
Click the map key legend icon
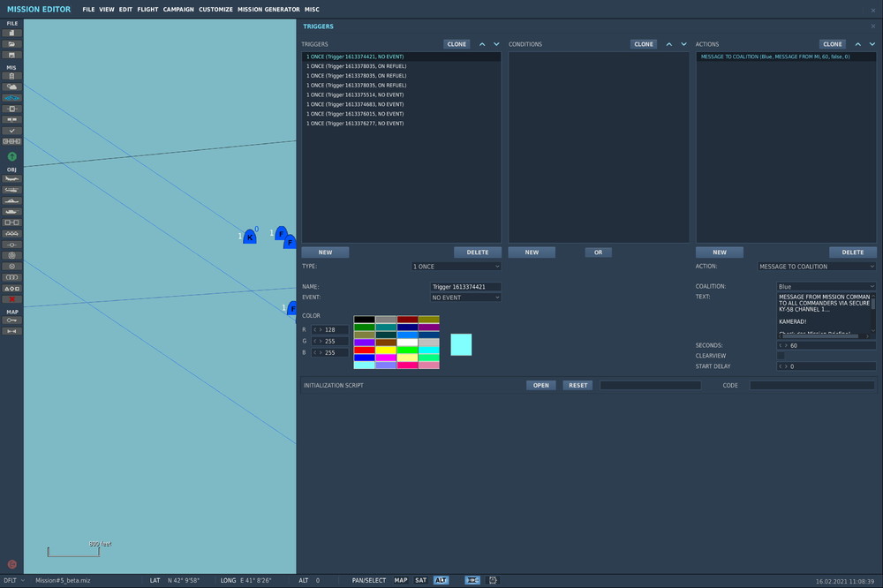click(x=11, y=320)
